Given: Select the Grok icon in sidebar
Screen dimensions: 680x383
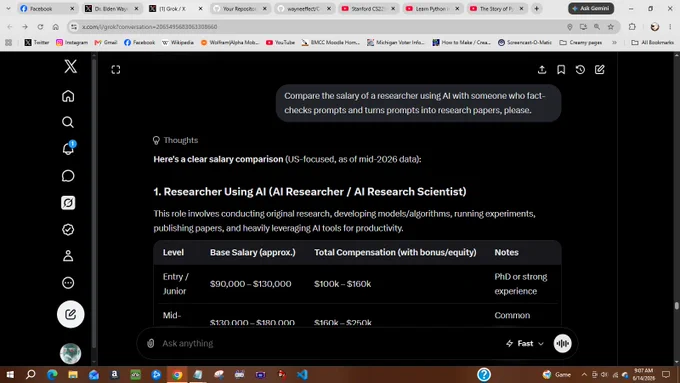Looking at the screenshot, I should (x=68, y=203).
